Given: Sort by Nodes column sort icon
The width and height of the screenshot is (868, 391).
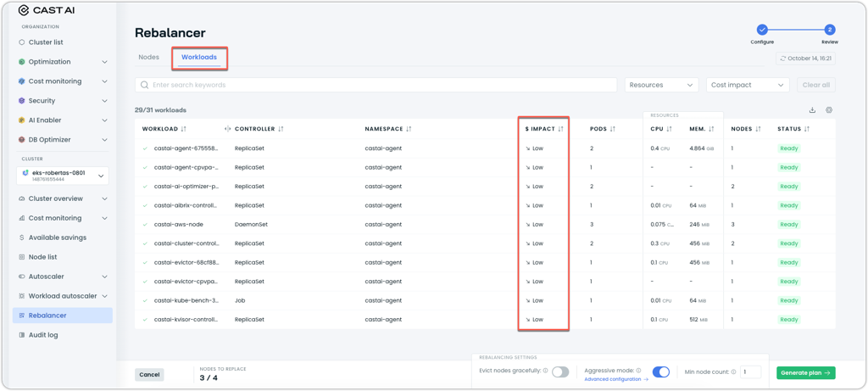Looking at the screenshot, I should pos(759,129).
